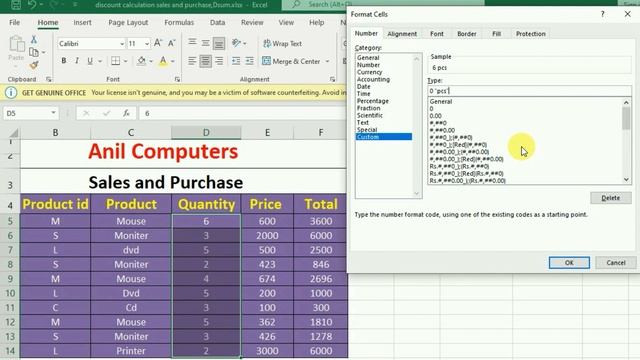The width and height of the screenshot is (640, 360).
Task: Click the Help question mark in dialog
Action: pos(602,14)
